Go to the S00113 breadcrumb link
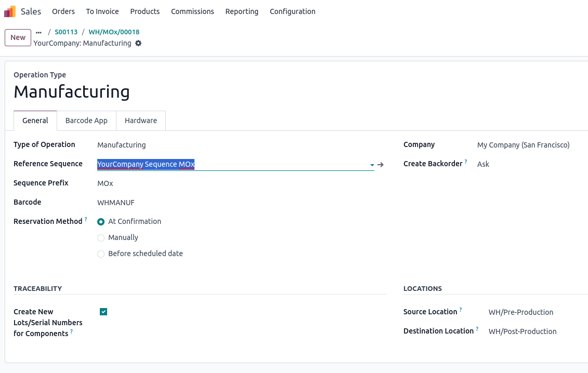588x373 pixels. (x=66, y=32)
